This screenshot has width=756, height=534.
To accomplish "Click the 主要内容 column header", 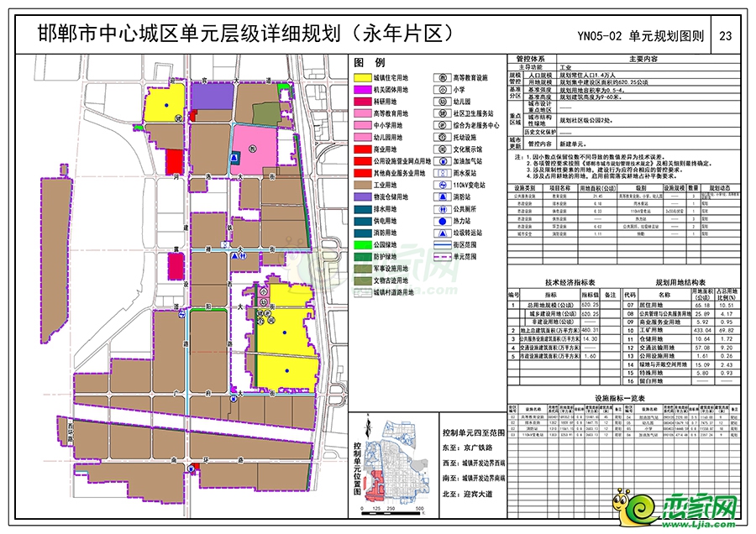I will (643, 59).
